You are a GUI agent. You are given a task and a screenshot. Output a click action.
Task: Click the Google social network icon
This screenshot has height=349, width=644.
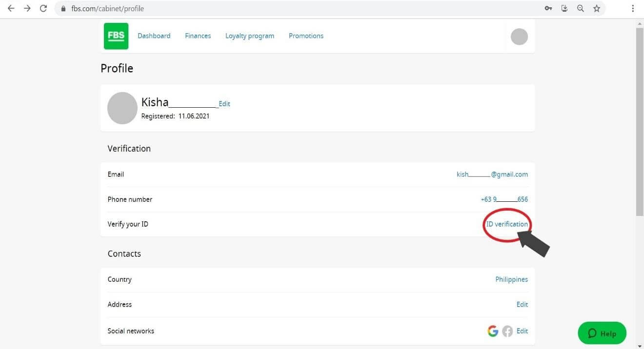coord(493,331)
